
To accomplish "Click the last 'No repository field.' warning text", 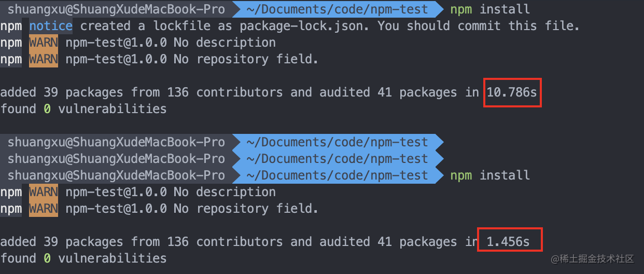I will coord(246,209).
